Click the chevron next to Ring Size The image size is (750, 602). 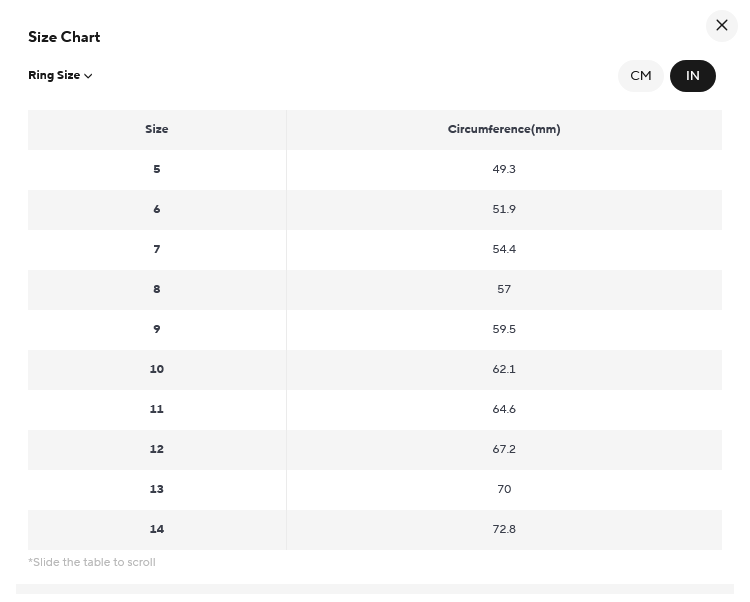(88, 76)
